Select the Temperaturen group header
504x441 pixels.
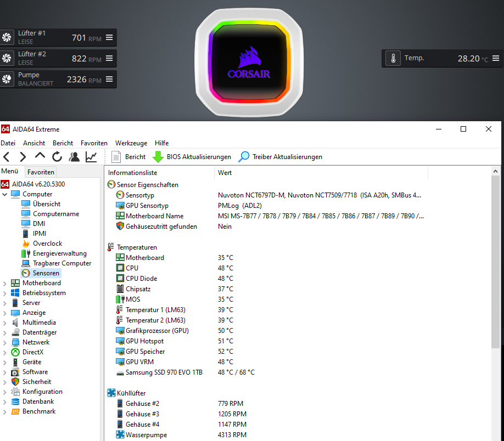point(132,247)
